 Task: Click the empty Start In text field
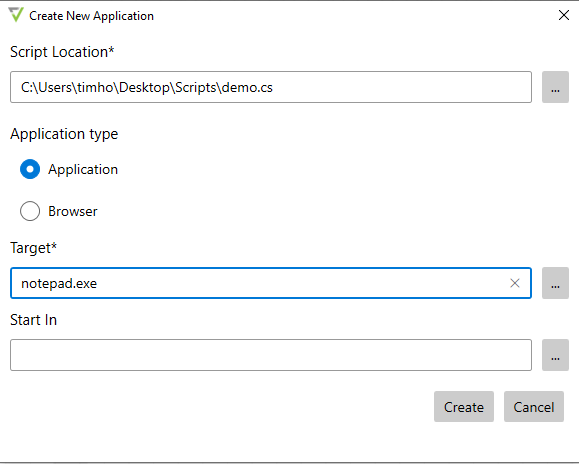click(x=271, y=355)
